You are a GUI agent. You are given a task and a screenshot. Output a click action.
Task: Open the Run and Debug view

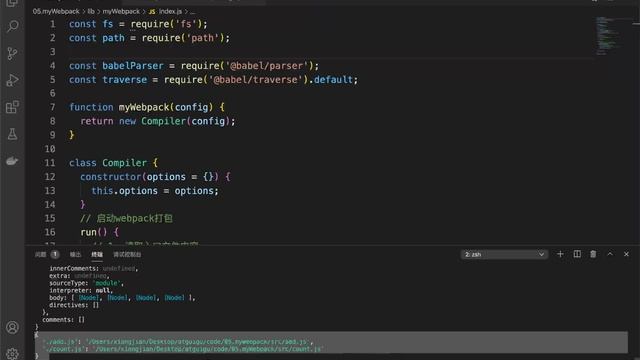(x=12, y=80)
